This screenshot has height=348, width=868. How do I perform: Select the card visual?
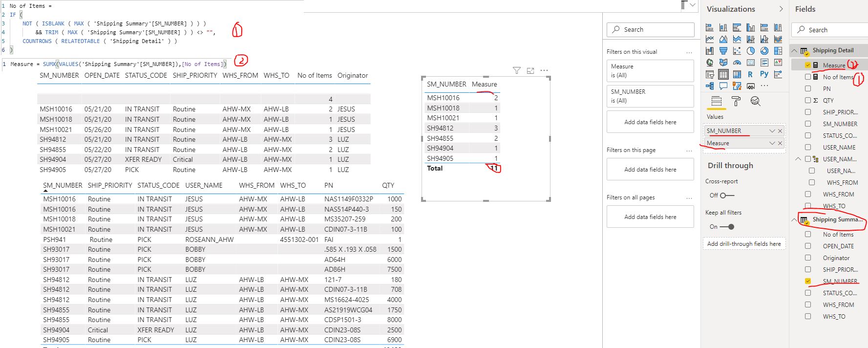(x=751, y=63)
